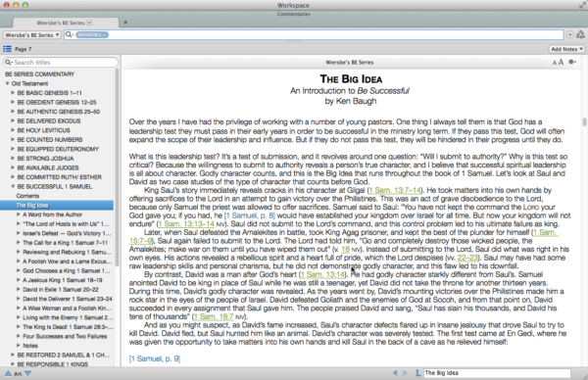The height and width of the screenshot is (380, 588).
Task: Select The King Is Dead! entry
Action: coord(68,327)
